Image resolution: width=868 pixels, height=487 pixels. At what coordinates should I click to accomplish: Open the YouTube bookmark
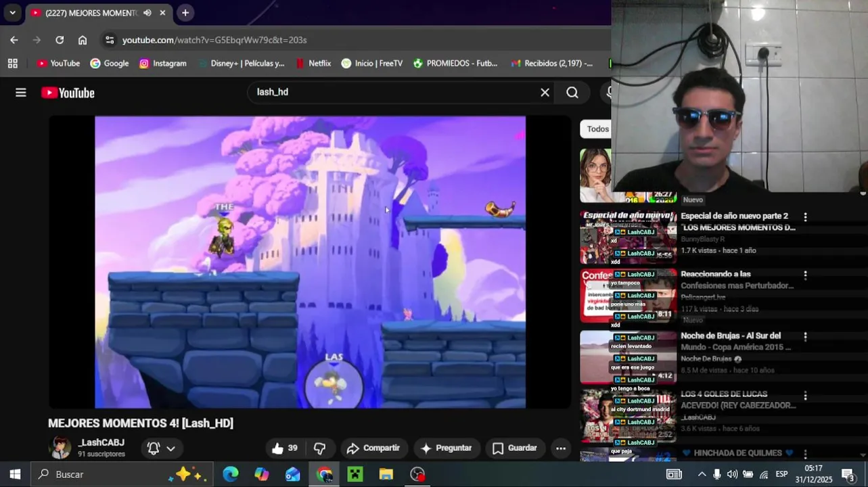[58, 63]
